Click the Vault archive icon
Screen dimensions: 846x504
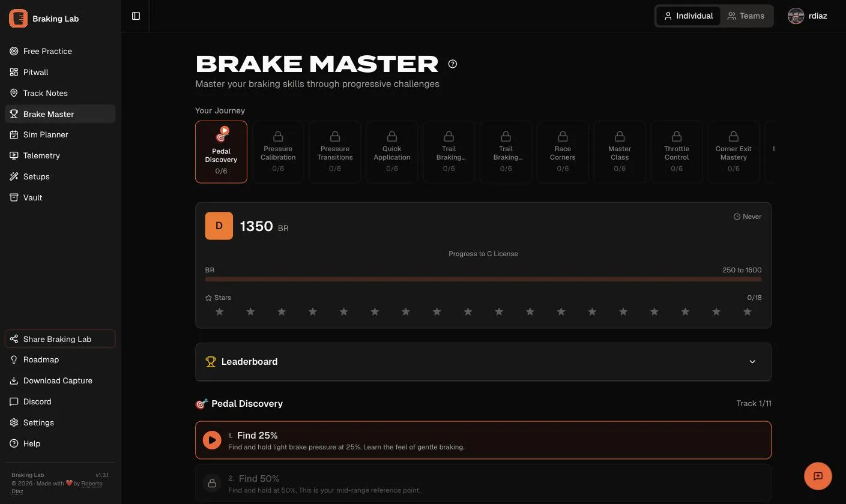[14, 197]
